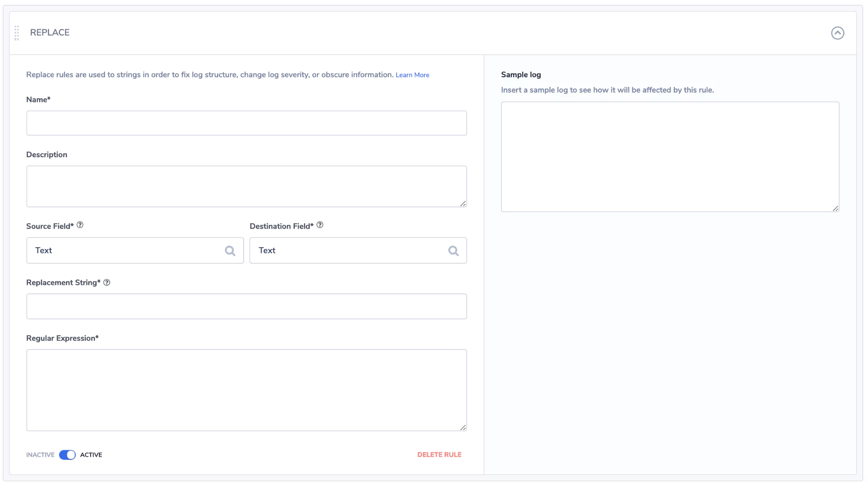Focus the Name input field

click(x=247, y=123)
